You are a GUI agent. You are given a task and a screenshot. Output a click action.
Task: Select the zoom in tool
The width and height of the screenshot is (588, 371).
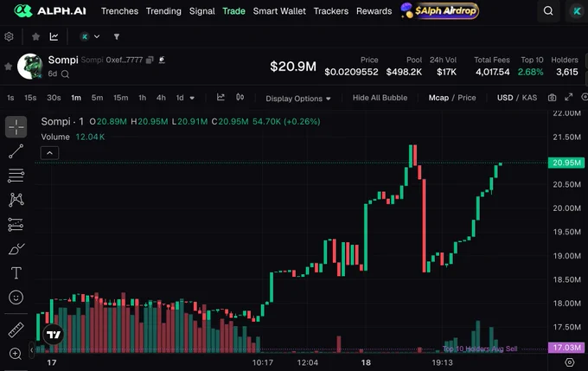[16, 354]
